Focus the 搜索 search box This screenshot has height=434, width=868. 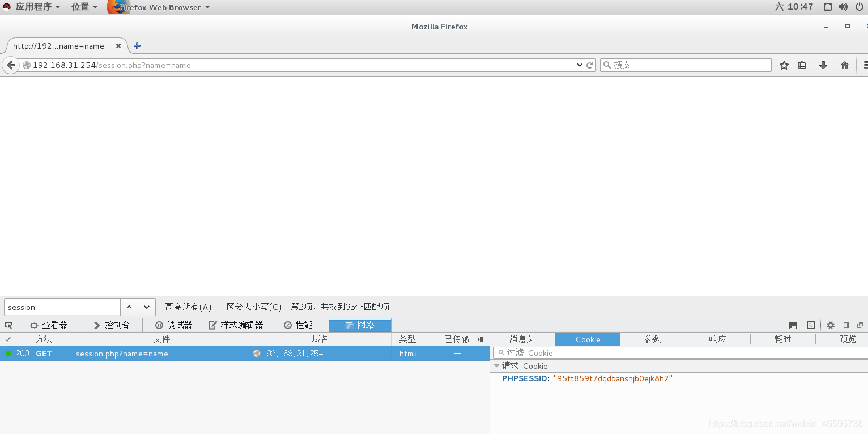(686, 65)
